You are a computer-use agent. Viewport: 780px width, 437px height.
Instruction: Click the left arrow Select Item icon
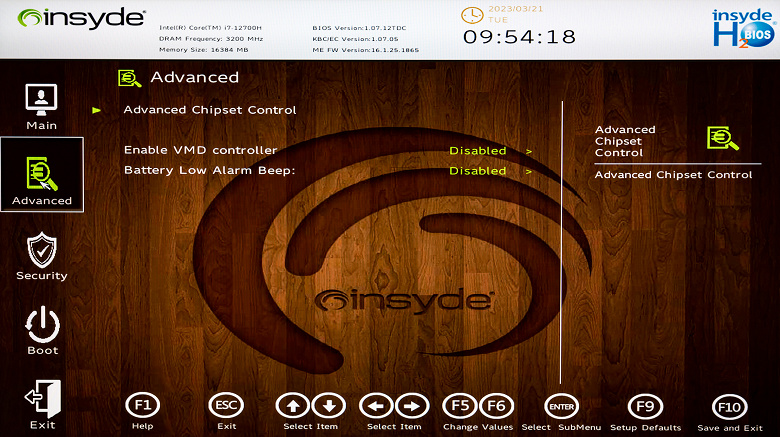tap(377, 406)
